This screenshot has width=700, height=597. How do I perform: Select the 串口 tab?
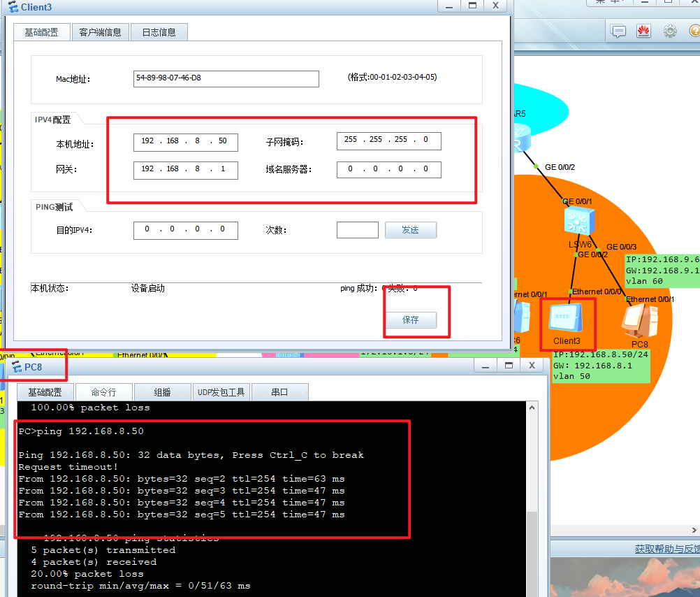279,392
